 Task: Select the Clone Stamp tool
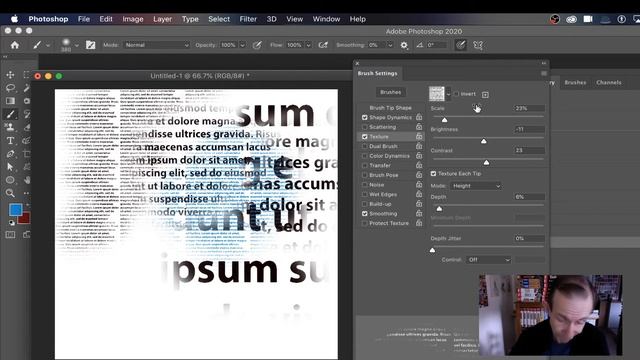point(10,127)
